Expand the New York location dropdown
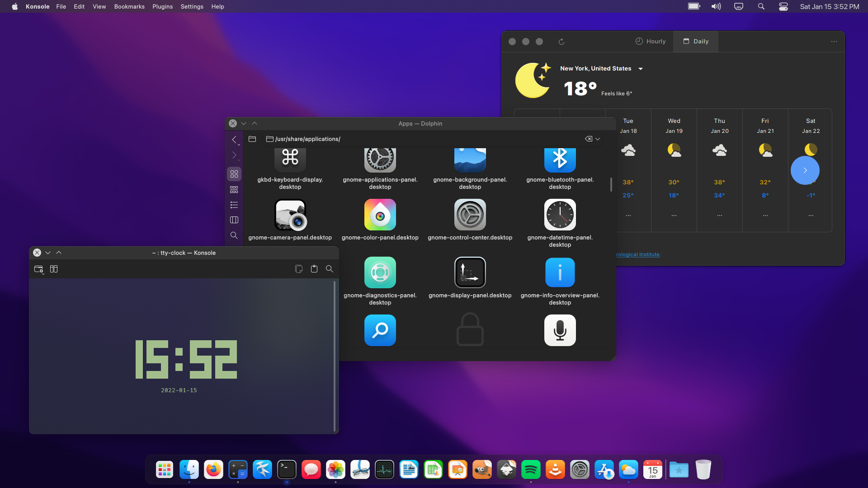Screen dimensions: 868x488 click(641, 69)
